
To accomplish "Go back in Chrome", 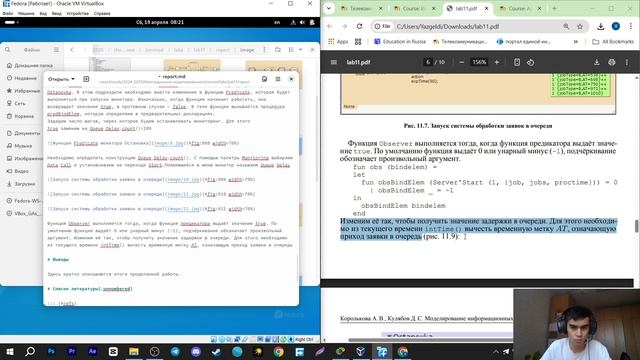I will (x=330, y=26).
